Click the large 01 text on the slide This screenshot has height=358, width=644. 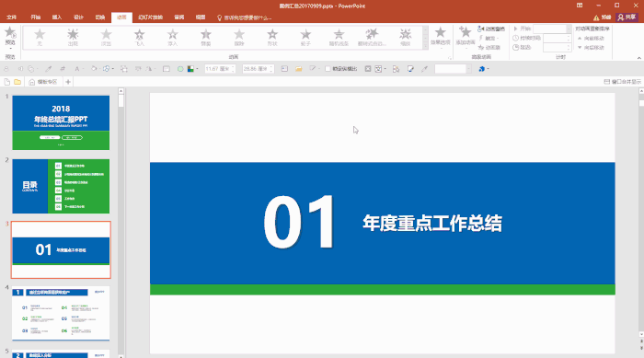coord(299,222)
